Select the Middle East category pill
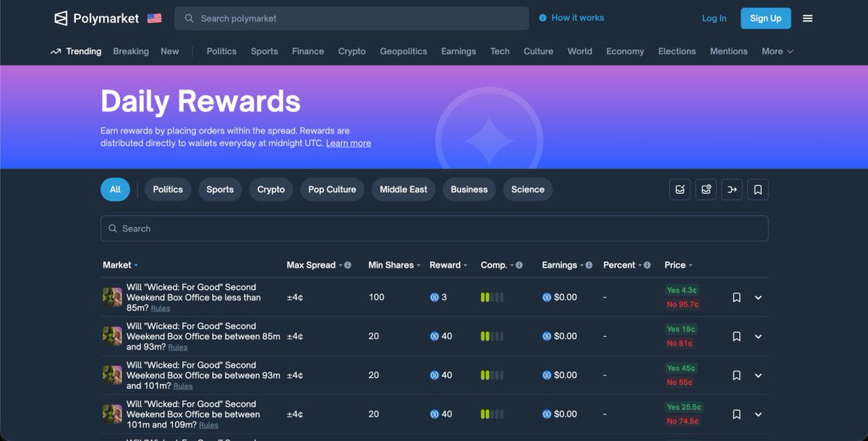Image resolution: width=868 pixels, height=441 pixels. 404,189
